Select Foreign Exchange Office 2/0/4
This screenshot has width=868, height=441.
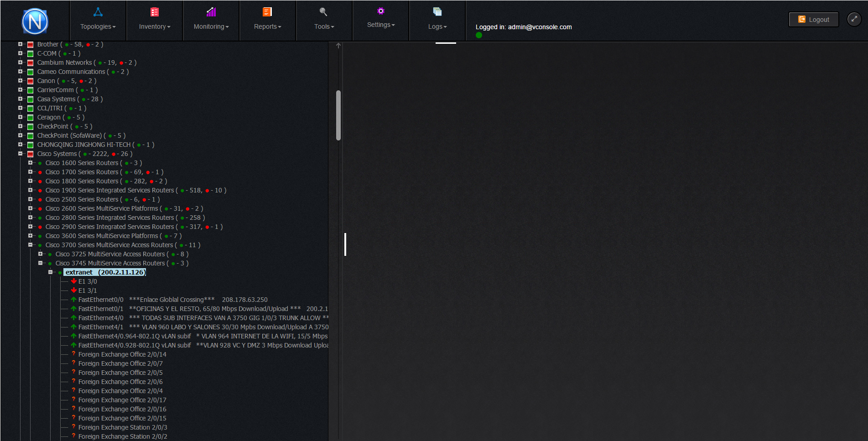pos(120,391)
